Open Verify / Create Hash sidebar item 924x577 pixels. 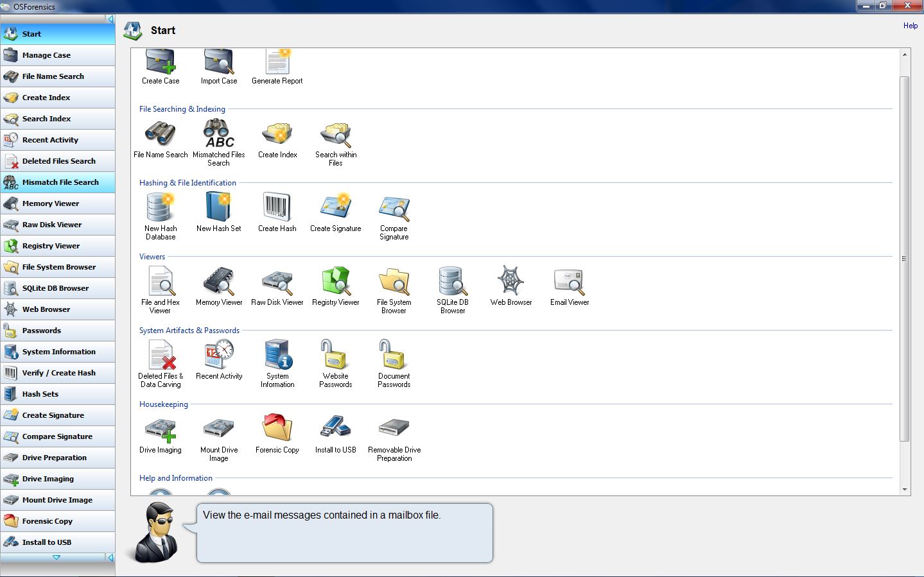(x=58, y=373)
